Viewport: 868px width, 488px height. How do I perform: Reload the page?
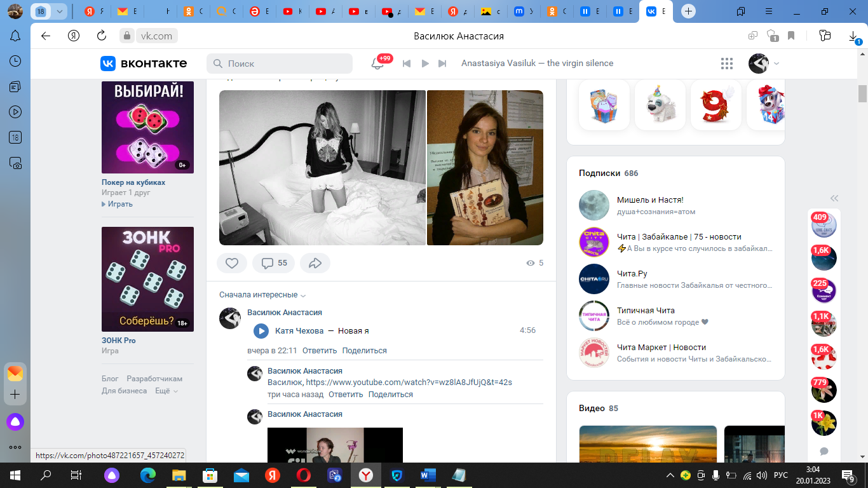point(102,36)
